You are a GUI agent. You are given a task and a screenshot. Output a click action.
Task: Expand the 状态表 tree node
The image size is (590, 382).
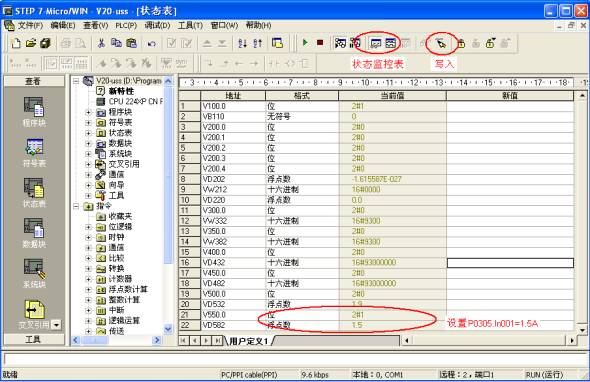point(88,133)
